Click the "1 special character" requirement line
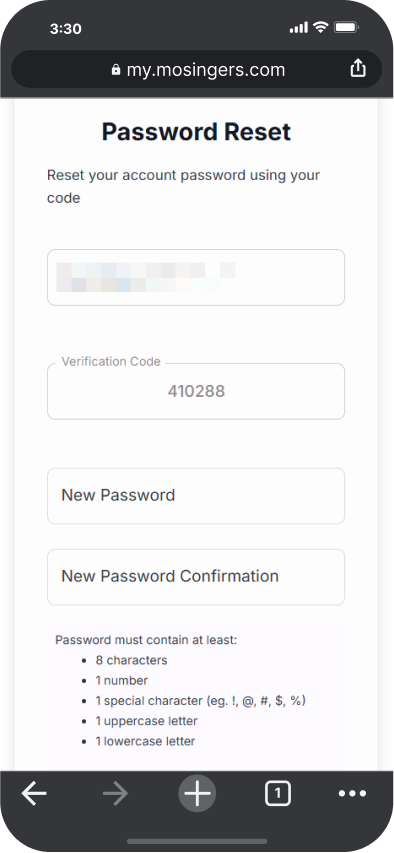Viewport: 394px width, 853px height. [x=200, y=701]
